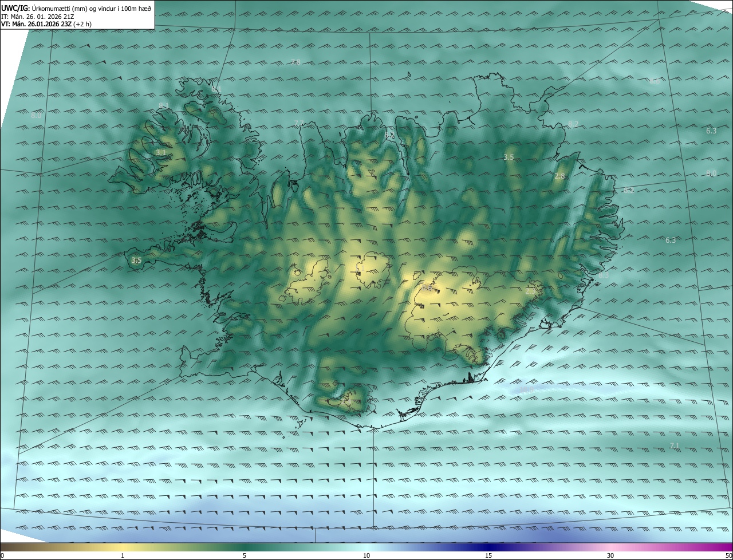Click the '15' tick on the color scale
The width and height of the screenshot is (733, 560).
pos(488,555)
